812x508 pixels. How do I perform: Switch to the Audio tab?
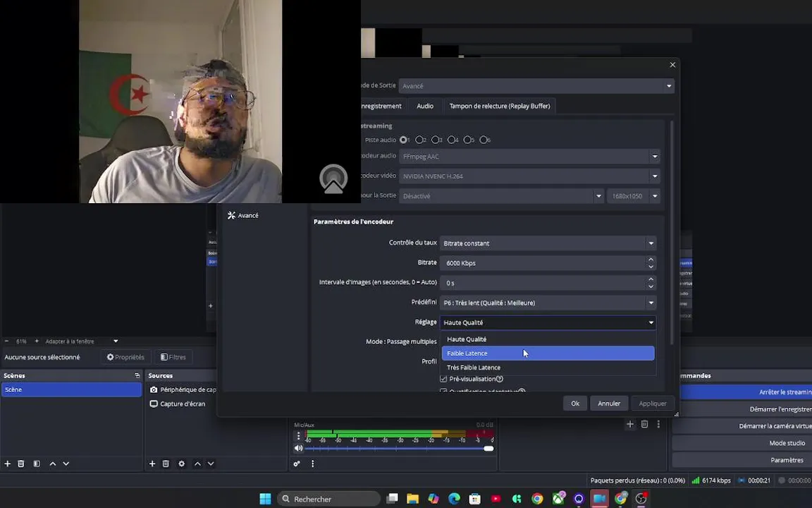tap(425, 106)
